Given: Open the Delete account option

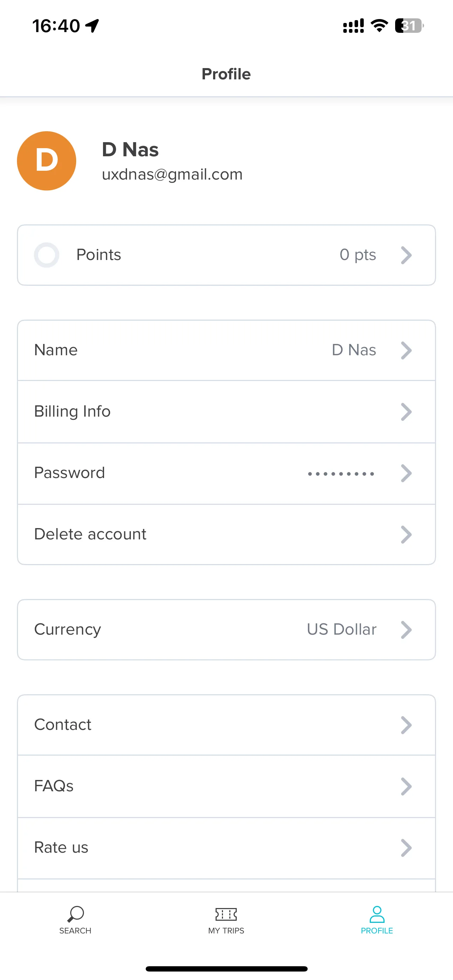Looking at the screenshot, I should point(226,534).
